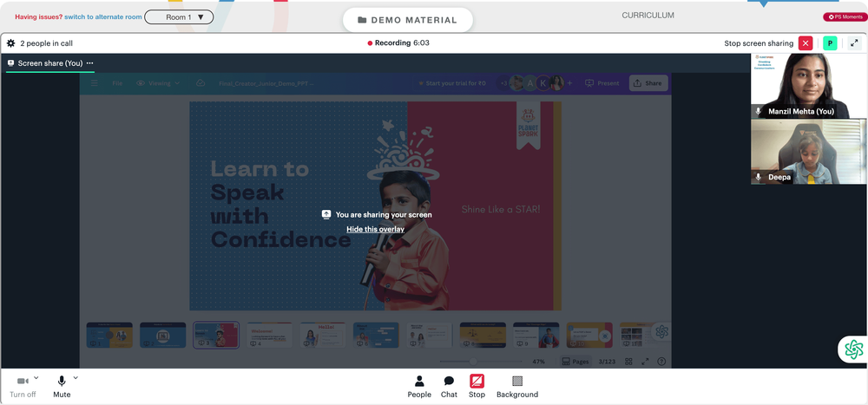The height and width of the screenshot is (405, 868).
Task: Click Final_Creator_Junior_Demo_PPT file title
Action: (266, 83)
